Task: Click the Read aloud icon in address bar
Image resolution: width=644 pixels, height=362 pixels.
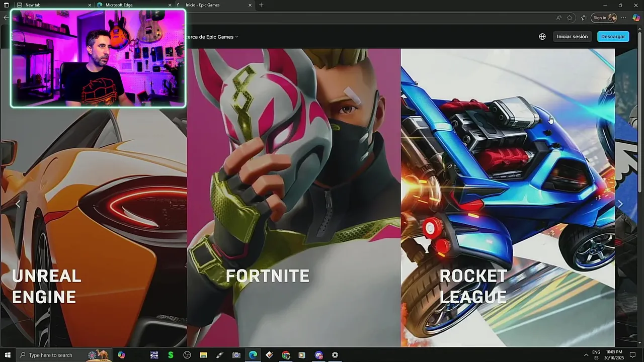Action: tap(558, 18)
